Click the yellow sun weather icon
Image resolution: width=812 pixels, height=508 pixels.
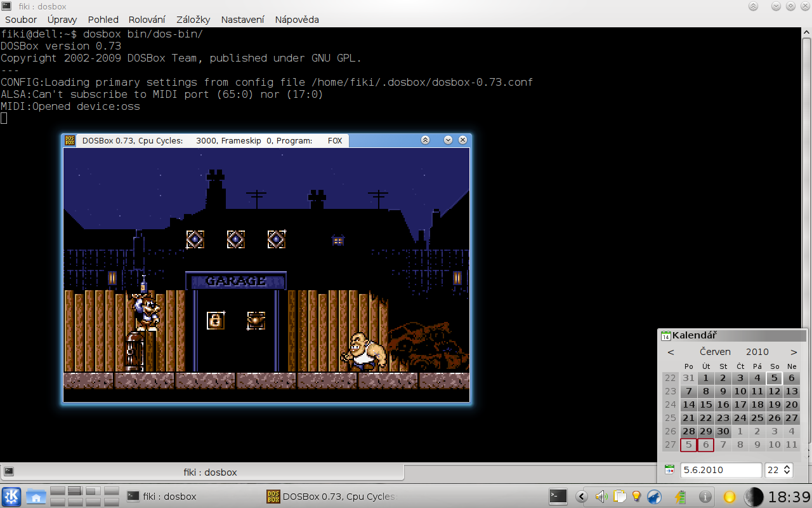pyautogui.click(x=730, y=497)
